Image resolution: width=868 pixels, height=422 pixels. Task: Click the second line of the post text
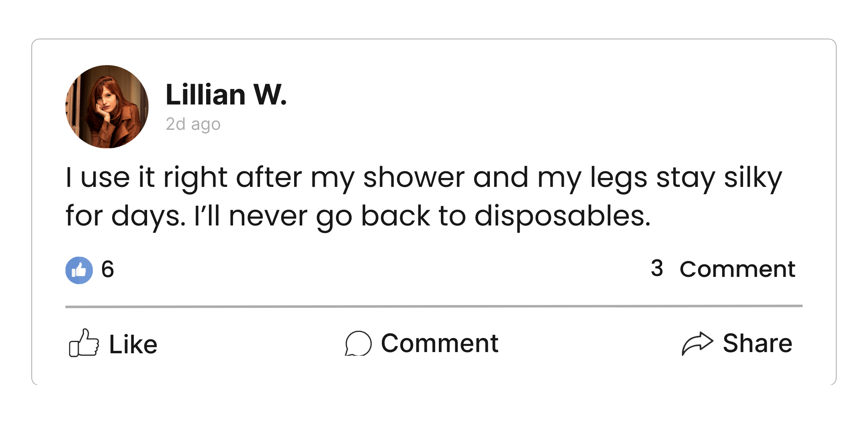tap(358, 216)
